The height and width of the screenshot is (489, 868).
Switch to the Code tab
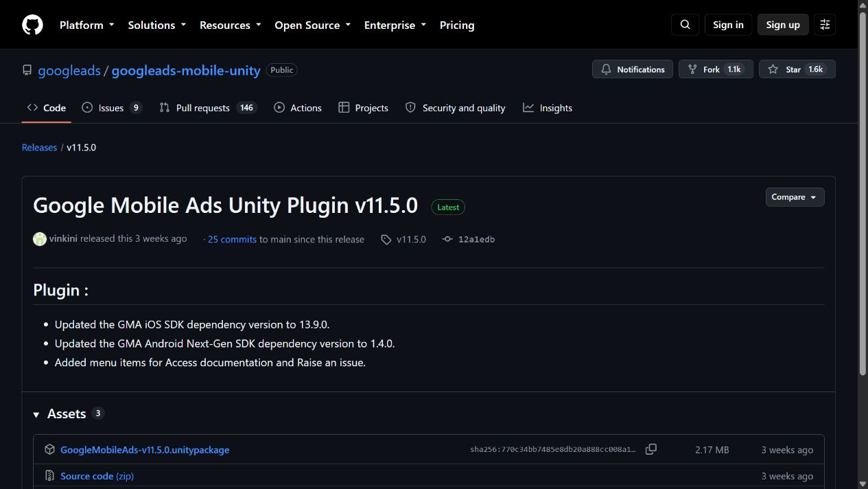47,108
